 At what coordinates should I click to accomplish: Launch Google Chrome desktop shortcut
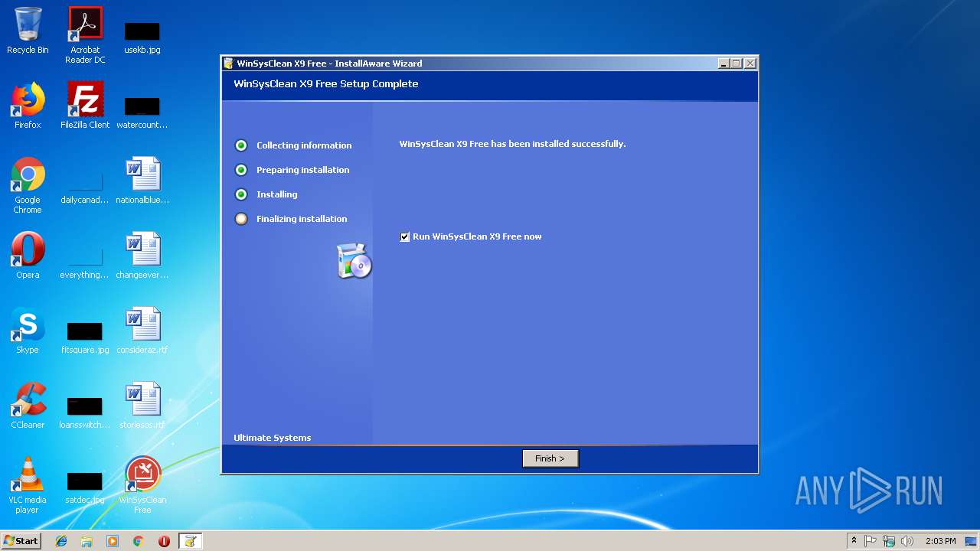[28, 185]
